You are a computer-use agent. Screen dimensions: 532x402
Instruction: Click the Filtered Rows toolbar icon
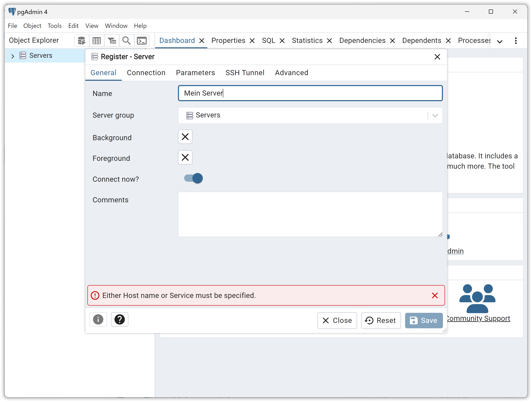[x=112, y=41]
